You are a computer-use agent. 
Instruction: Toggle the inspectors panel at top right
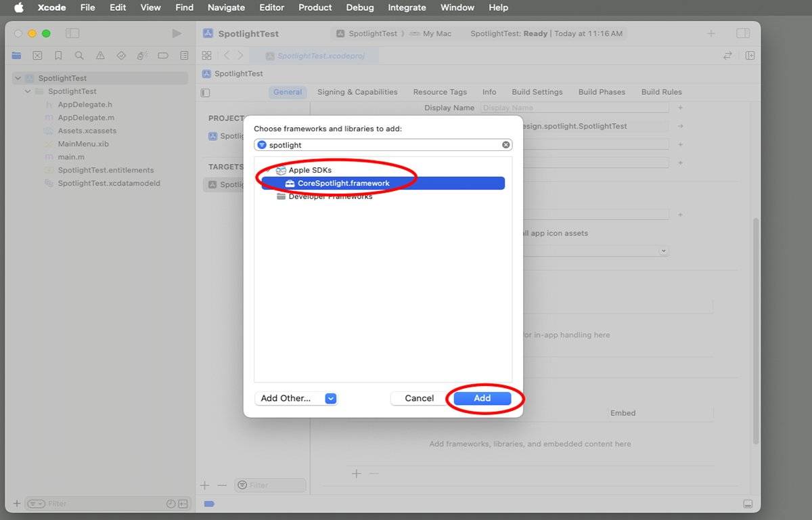[x=743, y=33]
